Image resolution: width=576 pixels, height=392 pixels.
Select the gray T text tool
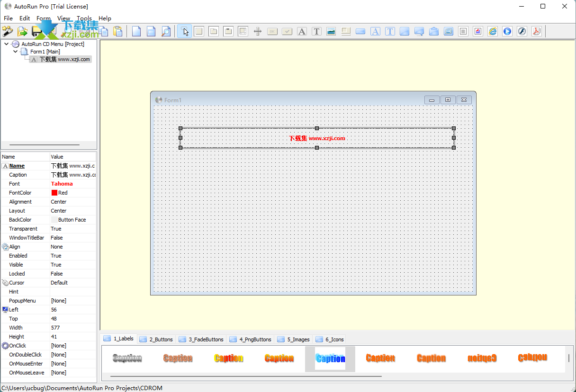tap(316, 32)
